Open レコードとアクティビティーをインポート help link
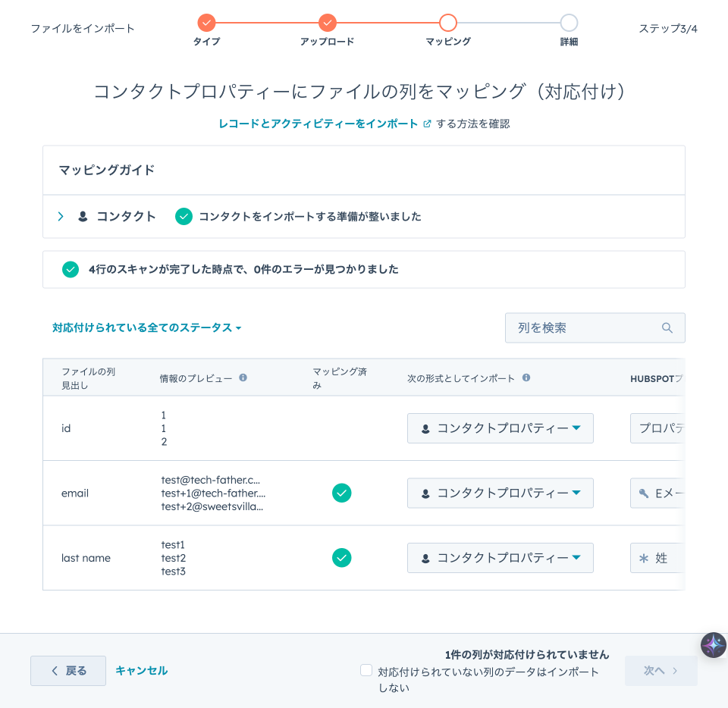 (x=318, y=124)
